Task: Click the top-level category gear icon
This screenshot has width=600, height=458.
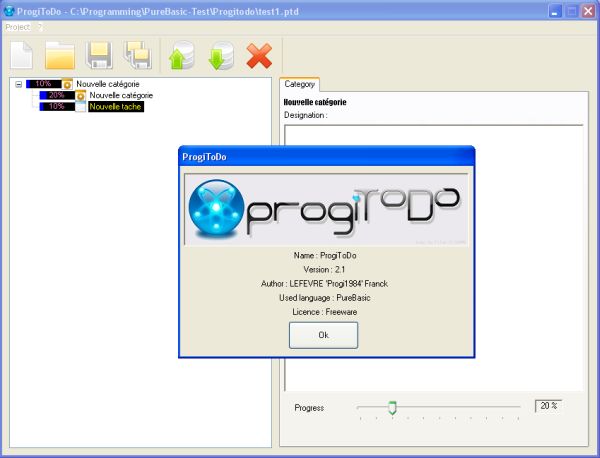Action: coord(67,84)
